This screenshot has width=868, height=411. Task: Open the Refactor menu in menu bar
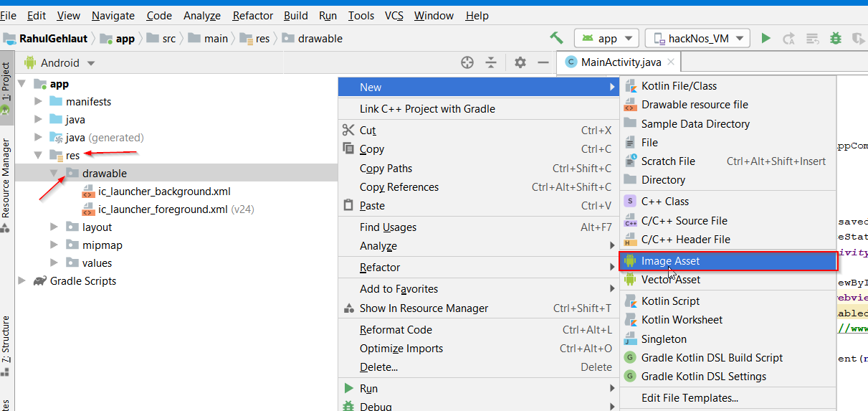tap(253, 15)
